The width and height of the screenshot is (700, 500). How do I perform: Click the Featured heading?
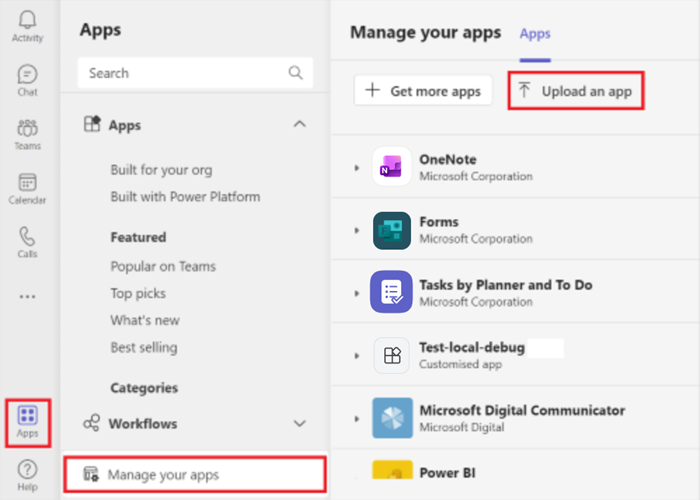coord(138,237)
